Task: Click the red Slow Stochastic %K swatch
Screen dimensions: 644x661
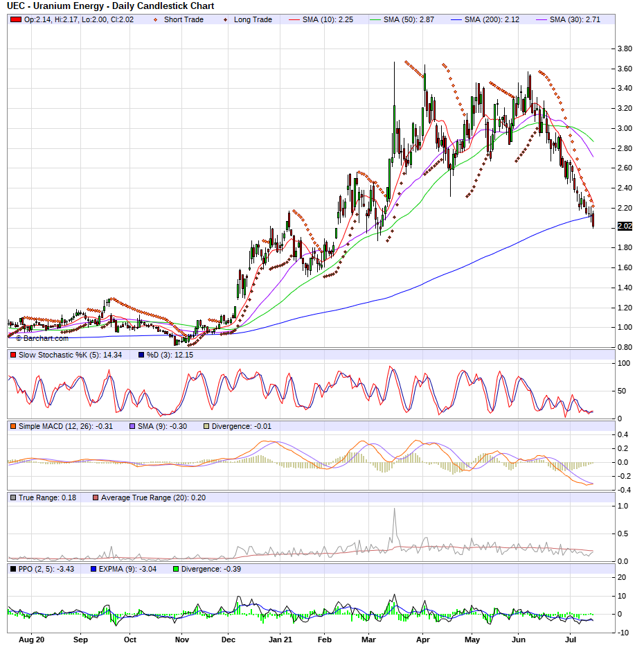Action: click(13, 355)
